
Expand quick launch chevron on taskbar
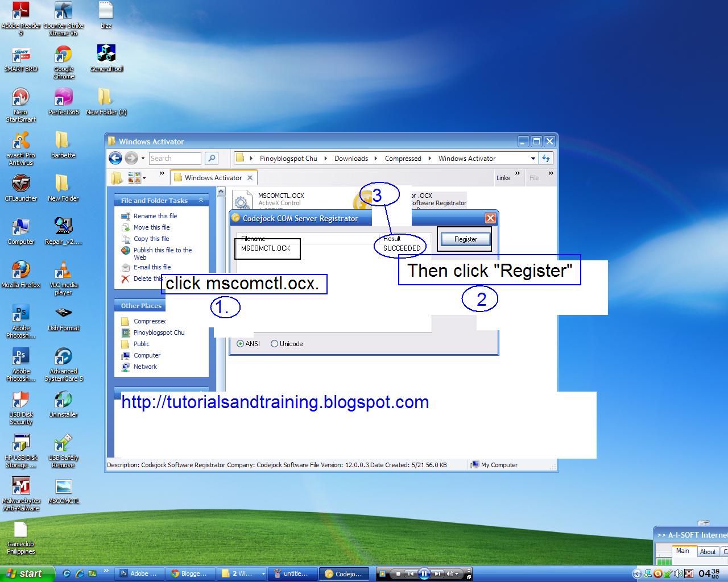(x=106, y=571)
